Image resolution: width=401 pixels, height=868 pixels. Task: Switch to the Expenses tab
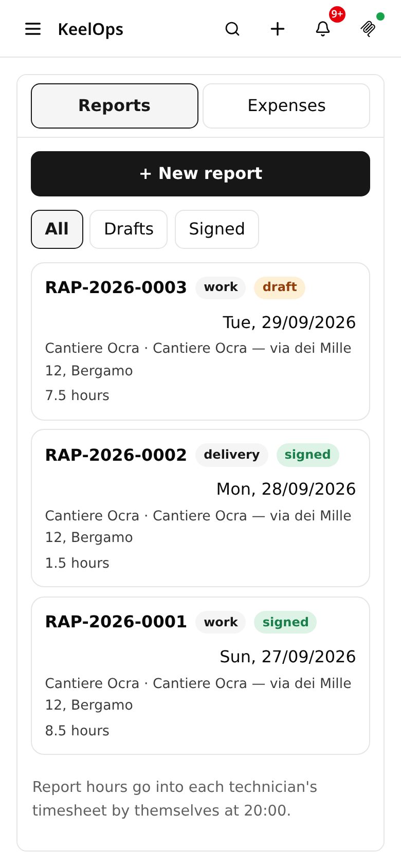[x=286, y=106]
